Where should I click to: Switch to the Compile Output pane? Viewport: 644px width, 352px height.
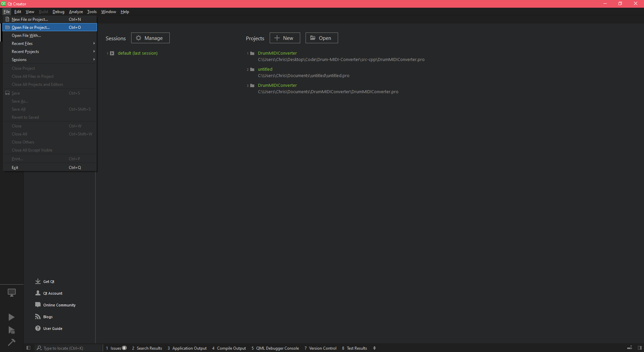coord(229,348)
